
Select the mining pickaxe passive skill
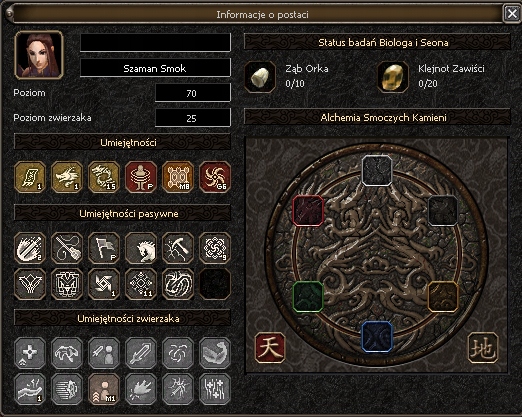click(178, 248)
